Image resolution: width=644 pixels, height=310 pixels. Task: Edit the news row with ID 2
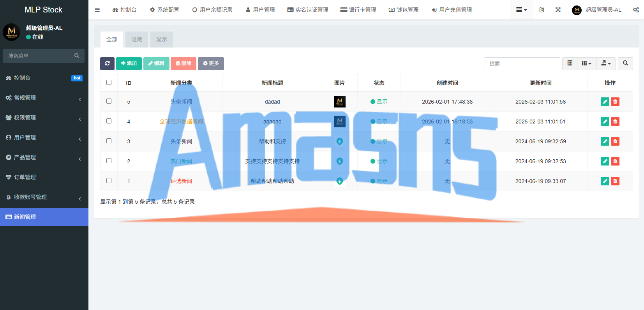605,161
